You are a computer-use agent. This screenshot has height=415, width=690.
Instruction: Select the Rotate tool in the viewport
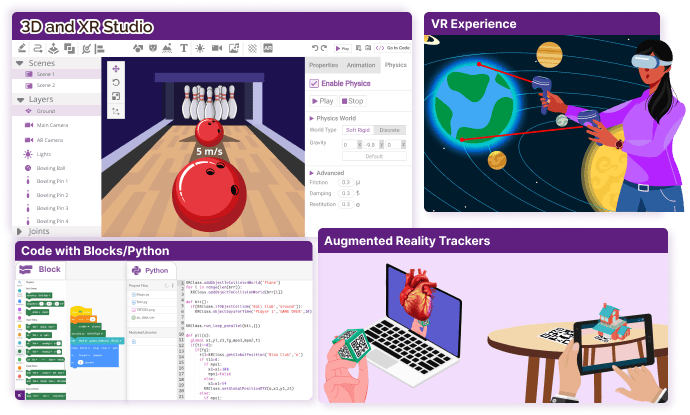pyautogui.click(x=117, y=82)
